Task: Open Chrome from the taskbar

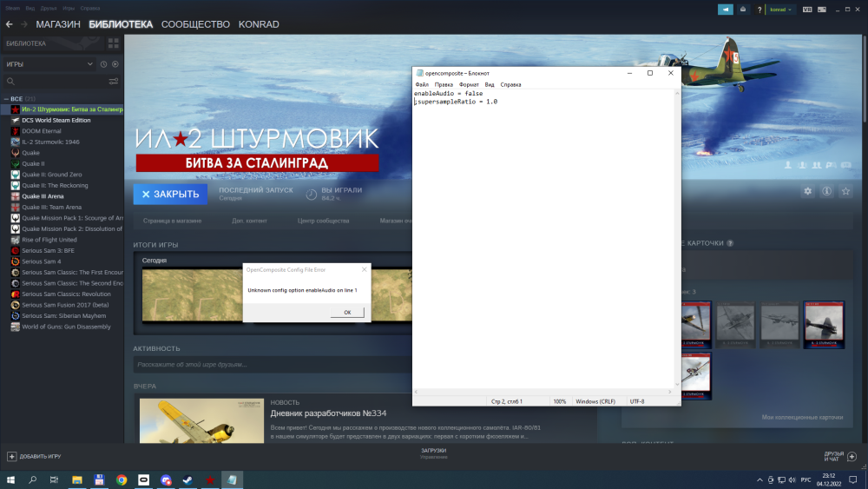Action: coord(122,479)
